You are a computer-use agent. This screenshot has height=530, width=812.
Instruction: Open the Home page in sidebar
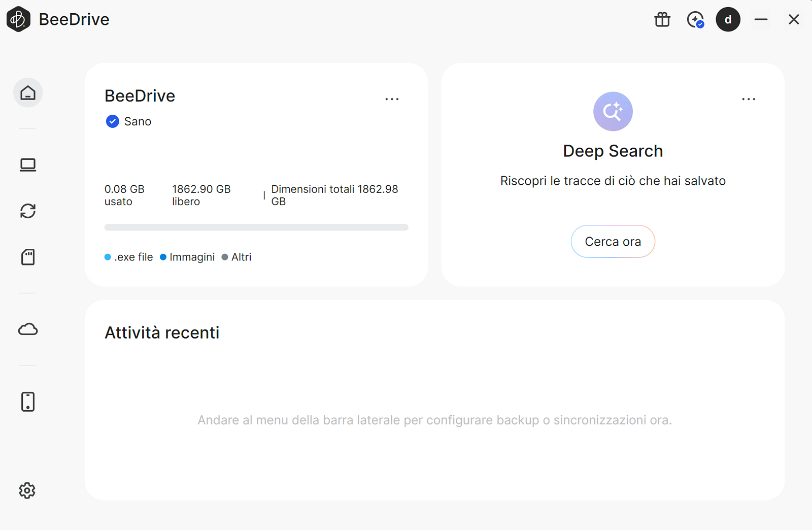coord(28,93)
